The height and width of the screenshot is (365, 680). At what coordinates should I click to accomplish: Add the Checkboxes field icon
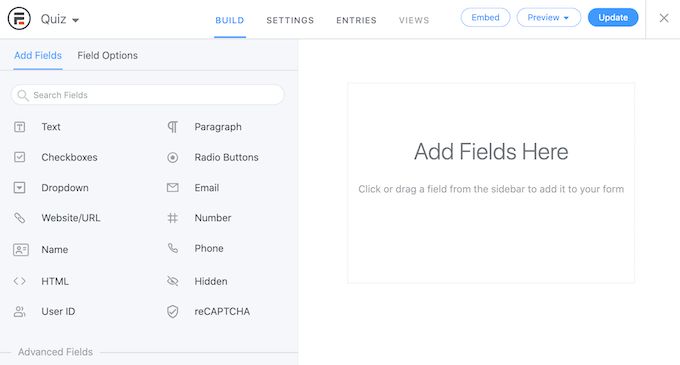tap(20, 157)
